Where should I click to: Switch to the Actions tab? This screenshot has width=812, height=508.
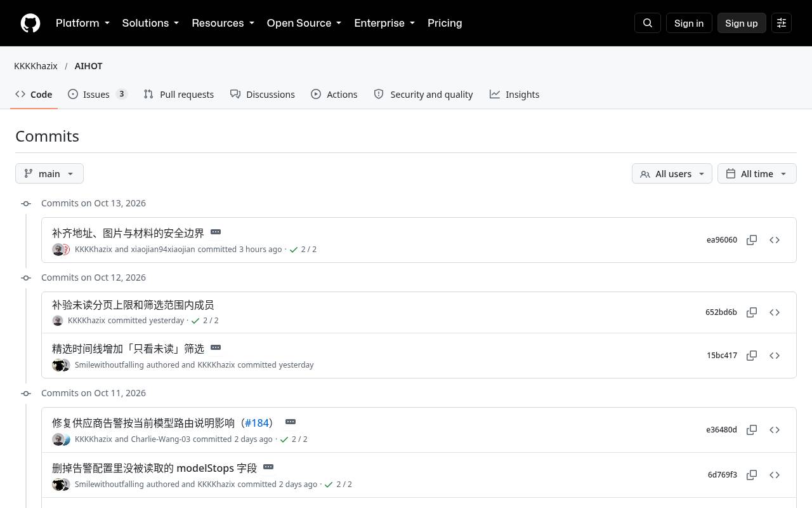334,94
